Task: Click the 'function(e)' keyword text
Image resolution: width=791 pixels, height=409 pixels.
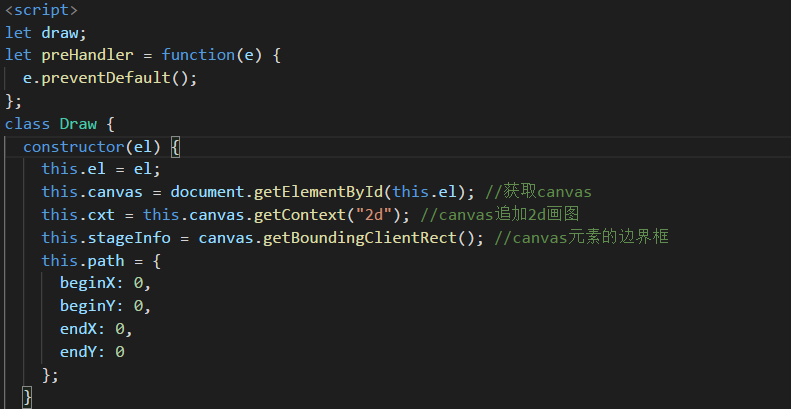Action: click(212, 55)
